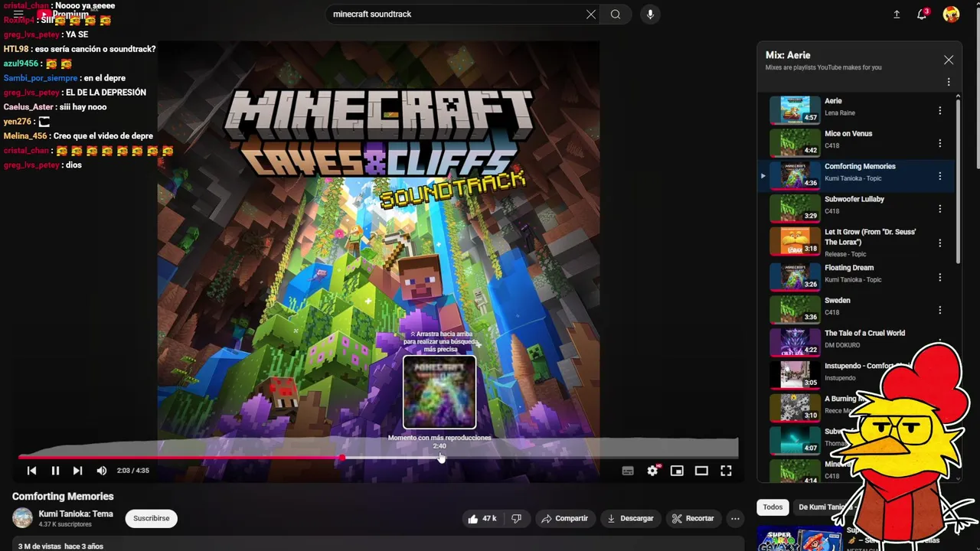The width and height of the screenshot is (980, 551).
Task: Open the Mix playlist options menu
Action: 949,82
